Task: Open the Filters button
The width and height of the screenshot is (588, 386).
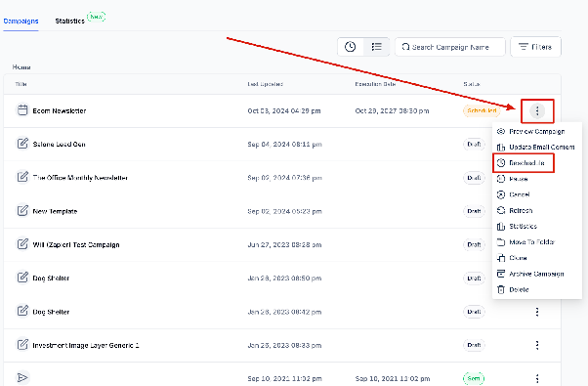Action: (535, 47)
